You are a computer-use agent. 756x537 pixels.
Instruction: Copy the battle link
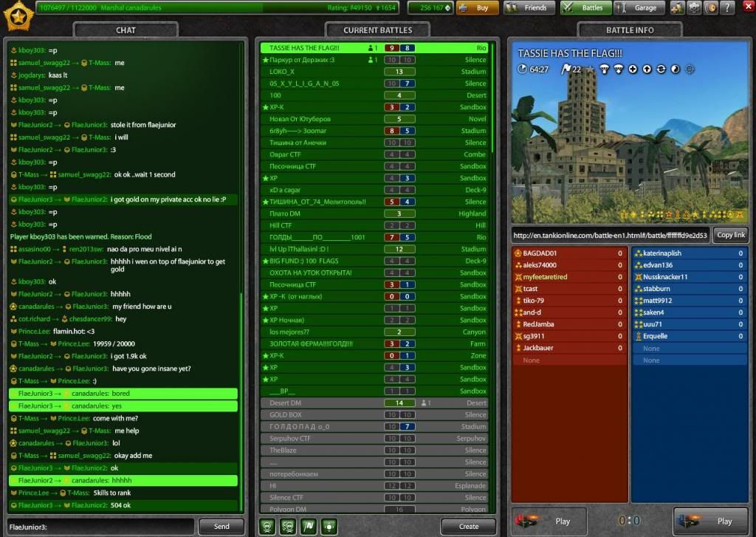click(731, 235)
